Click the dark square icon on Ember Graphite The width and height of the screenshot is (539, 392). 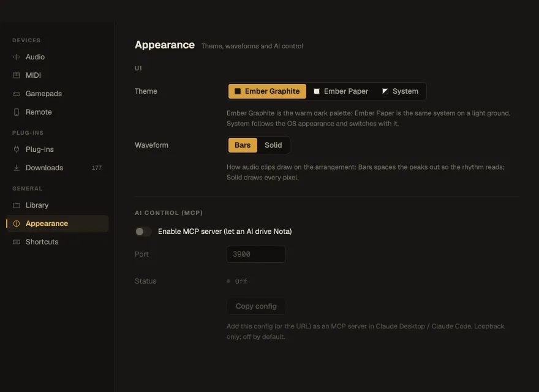pos(238,91)
